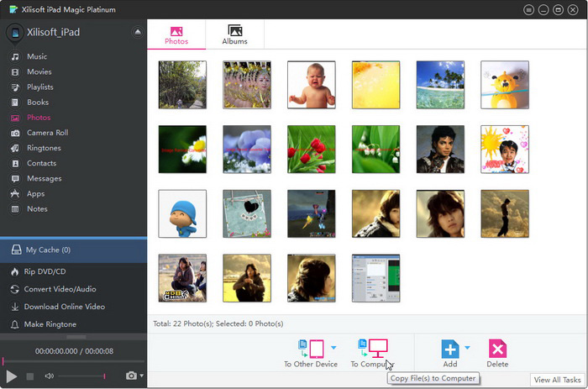The height and width of the screenshot is (389, 588).
Task: Click the Copy to Other Device icon
Action: point(311,349)
